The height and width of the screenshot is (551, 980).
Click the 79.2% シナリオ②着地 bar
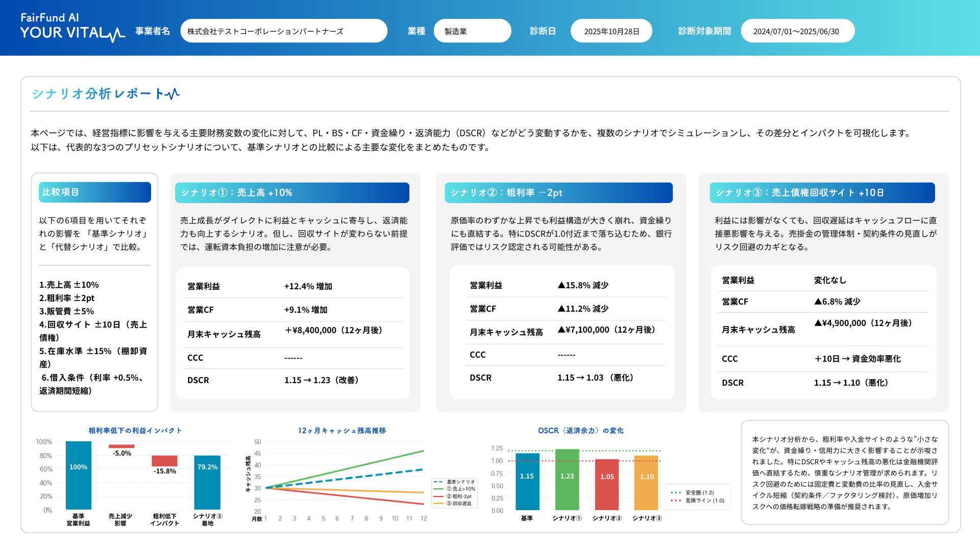pyautogui.click(x=207, y=482)
